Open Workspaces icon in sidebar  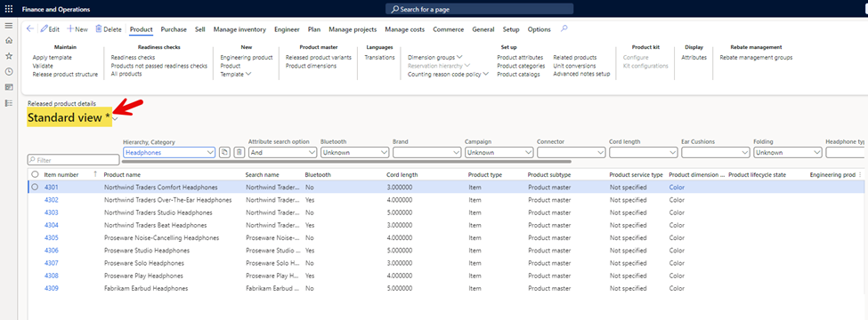[8, 87]
